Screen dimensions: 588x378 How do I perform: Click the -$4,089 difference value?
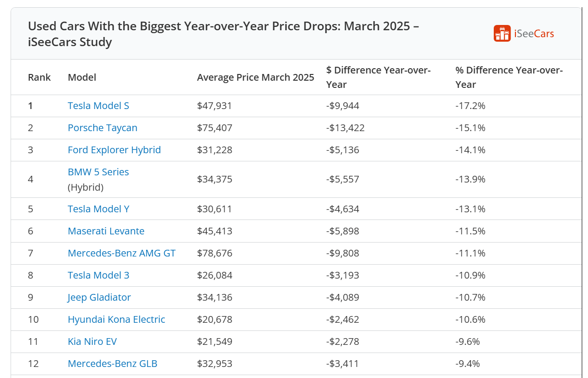343,297
